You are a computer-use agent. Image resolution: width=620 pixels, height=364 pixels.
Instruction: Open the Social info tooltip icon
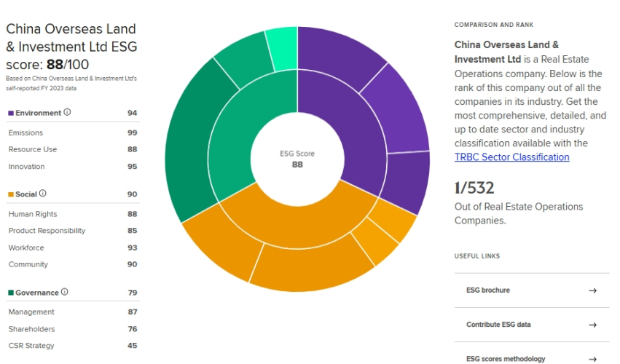(43, 194)
